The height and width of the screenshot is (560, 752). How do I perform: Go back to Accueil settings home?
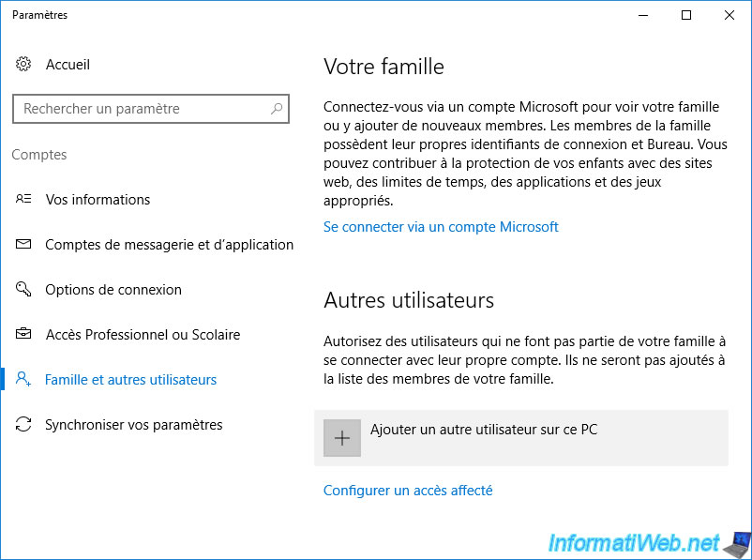(x=68, y=65)
